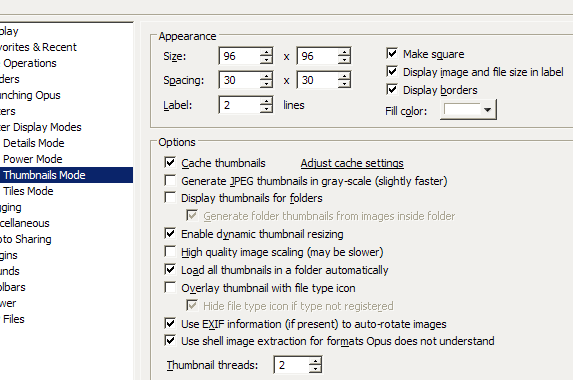Open Favorites & Recent category
Viewport: 573px width, 380px height.
(38, 47)
